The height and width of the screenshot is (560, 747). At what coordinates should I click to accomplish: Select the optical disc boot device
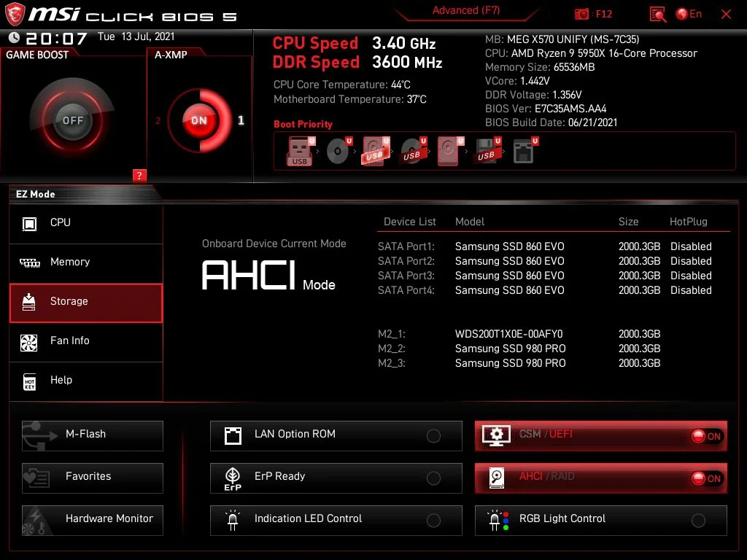(x=338, y=152)
